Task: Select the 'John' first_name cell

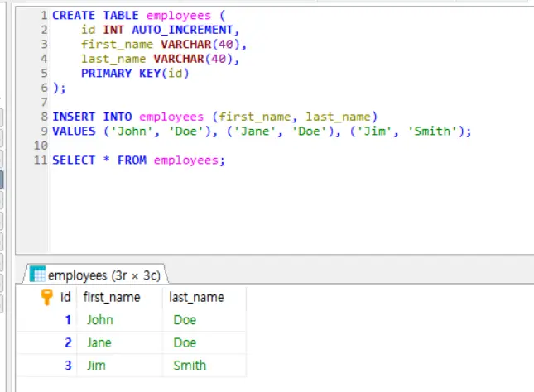Action: [120, 320]
